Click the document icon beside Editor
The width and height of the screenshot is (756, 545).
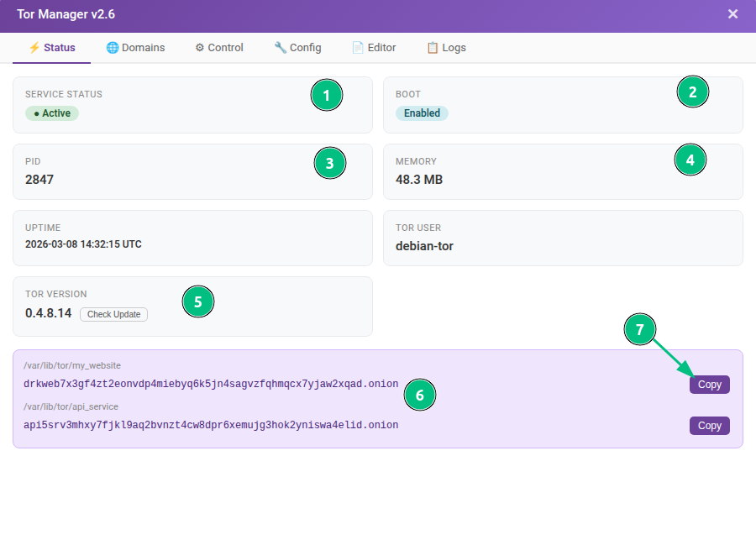click(358, 47)
